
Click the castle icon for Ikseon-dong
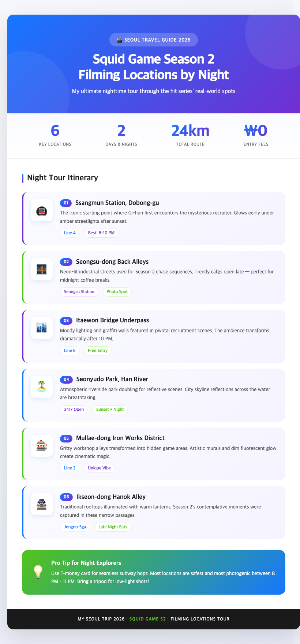[x=41, y=505]
